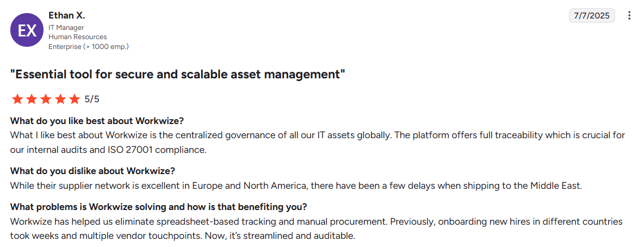The image size is (644, 247).
Task: Click the second red rating star
Action: pos(32,99)
